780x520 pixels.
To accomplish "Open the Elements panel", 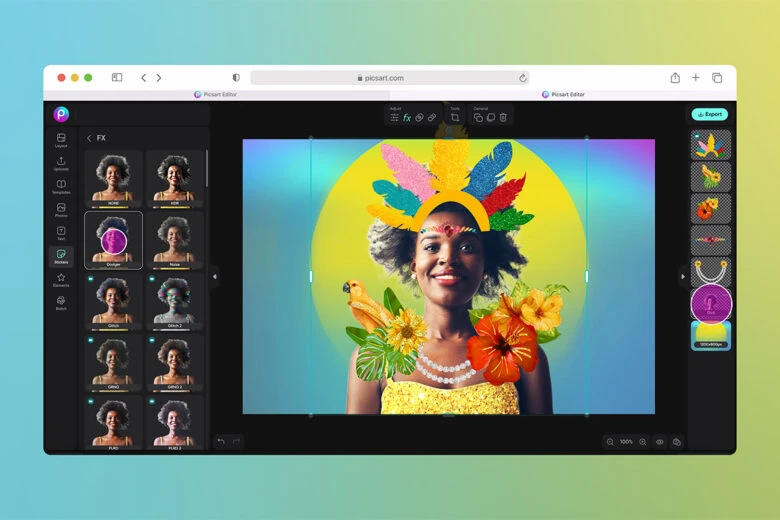I will (61, 280).
